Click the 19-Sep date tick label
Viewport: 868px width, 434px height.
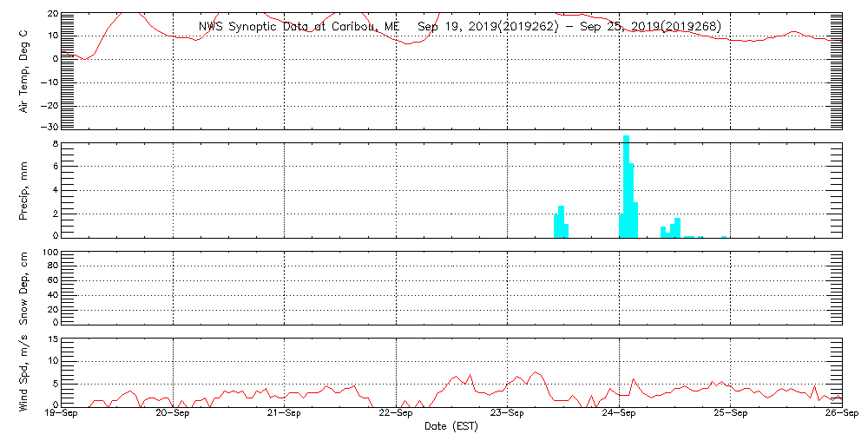64,414
